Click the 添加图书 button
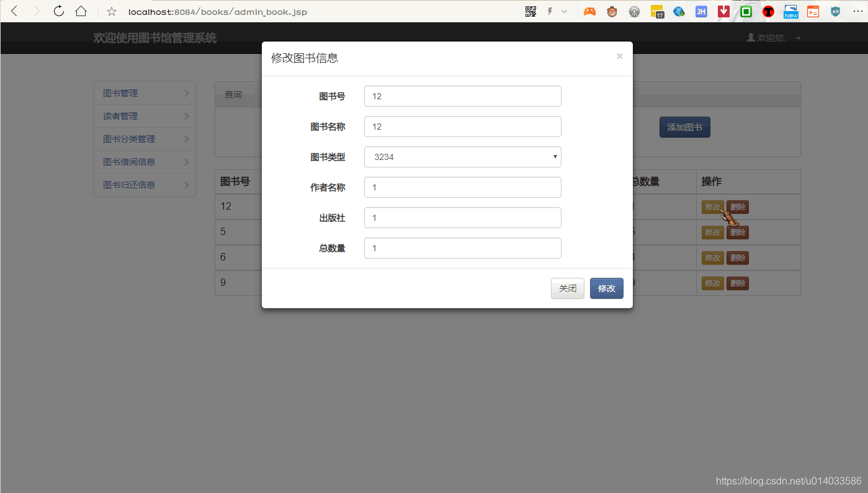This screenshot has height=493, width=868. tap(685, 127)
